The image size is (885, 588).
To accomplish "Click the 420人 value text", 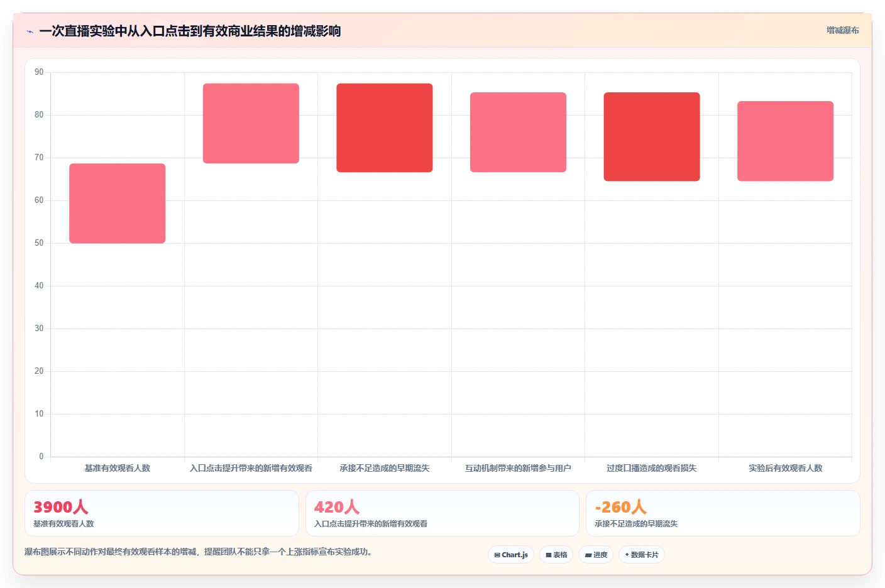I will 336,507.
